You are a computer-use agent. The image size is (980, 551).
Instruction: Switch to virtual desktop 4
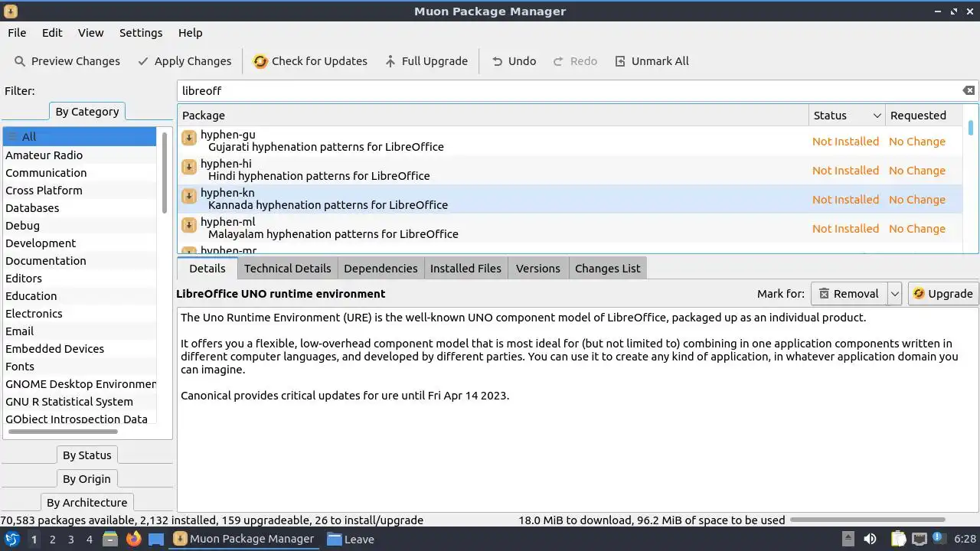89,540
